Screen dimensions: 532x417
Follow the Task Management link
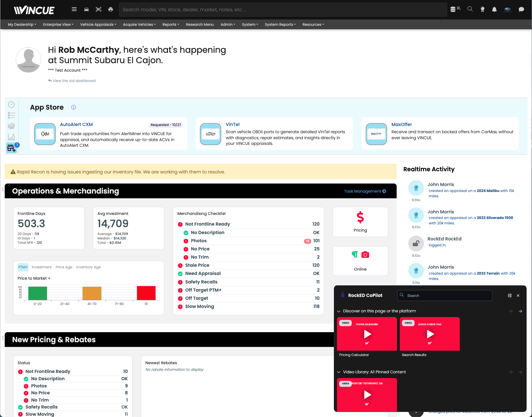point(365,191)
